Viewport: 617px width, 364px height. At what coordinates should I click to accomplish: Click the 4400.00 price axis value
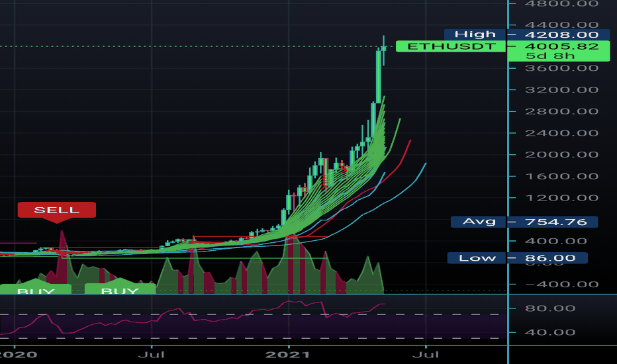(x=561, y=24)
